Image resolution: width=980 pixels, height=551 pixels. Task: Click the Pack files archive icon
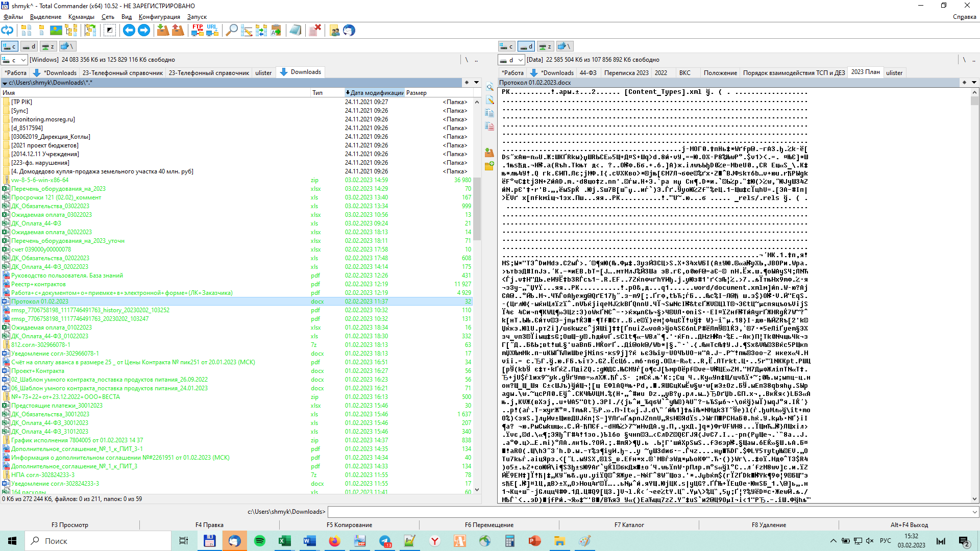pyautogui.click(x=163, y=31)
